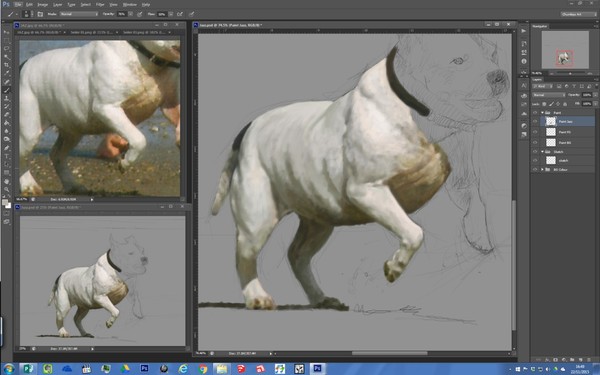Open the Flow slider arrow
600x375 pixels.
pyautogui.click(x=171, y=14)
